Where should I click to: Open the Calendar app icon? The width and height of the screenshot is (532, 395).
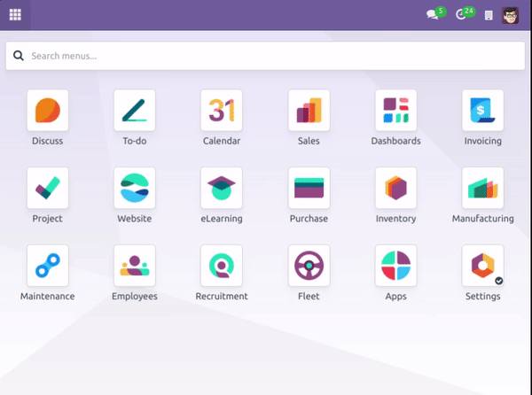point(222,111)
